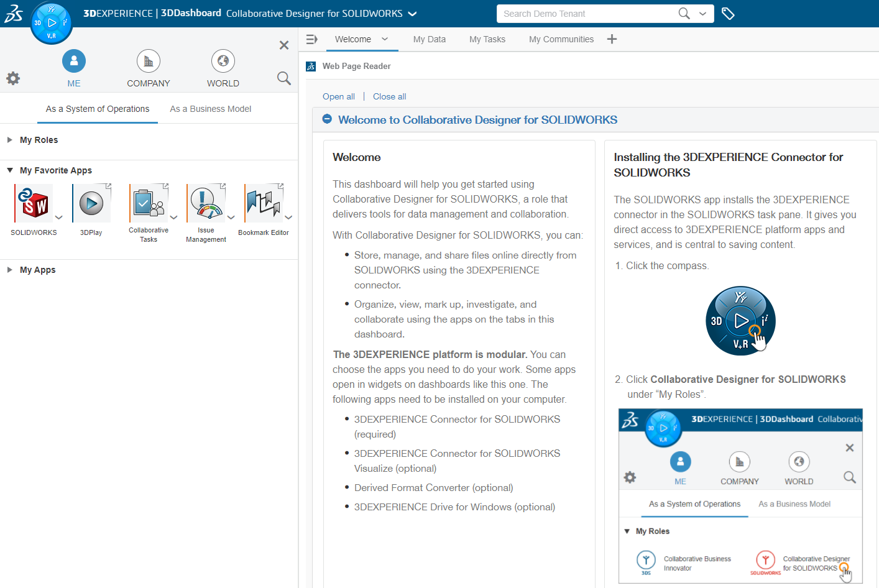This screenshot has height=588, width=879.
Task: Click the Close all link
Action: click(x=389, y=96)
